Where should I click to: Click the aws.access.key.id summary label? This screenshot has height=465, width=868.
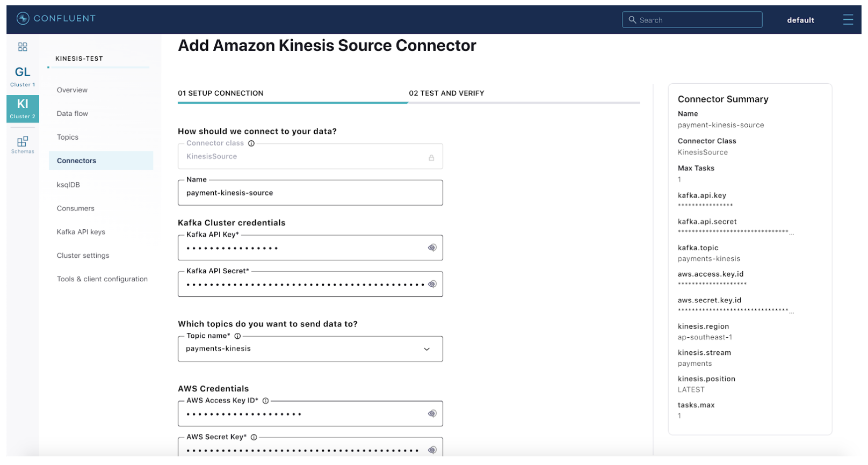tap(711, 274)
